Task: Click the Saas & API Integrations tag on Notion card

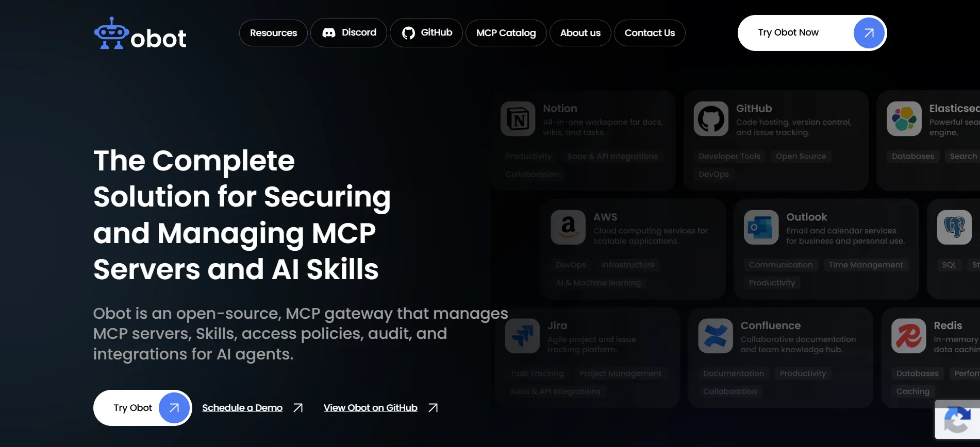Action: point(612,156)
